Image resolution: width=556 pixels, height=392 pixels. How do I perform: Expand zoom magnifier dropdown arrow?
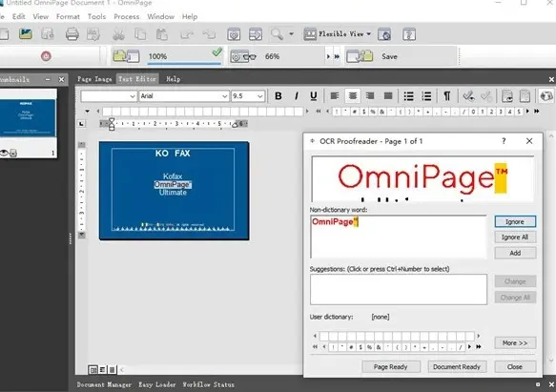[x=292, y=34]
